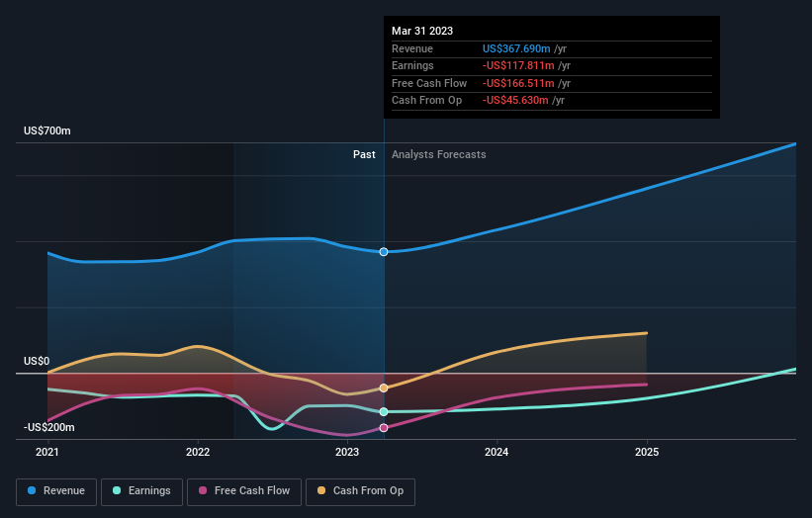The height and width of the screenshot is (518, 812).
Task: Hide the Earnings series via legend
Action: click(x=142, y=490)
